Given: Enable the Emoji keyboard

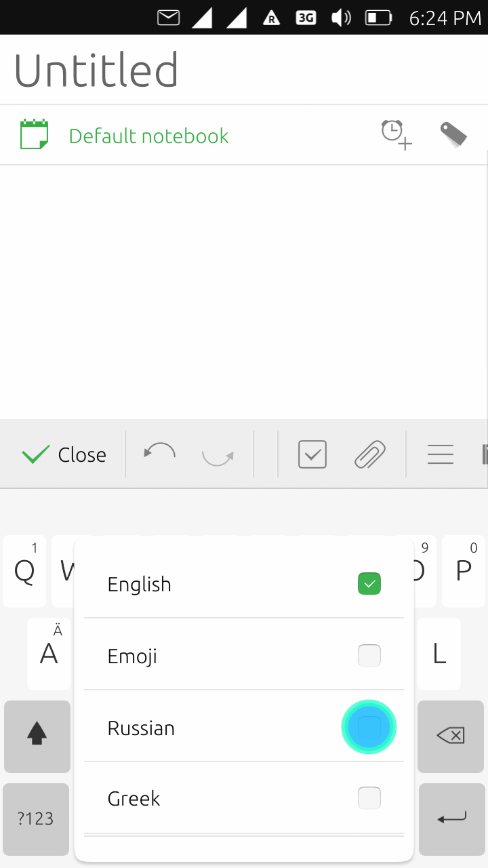Looking at the screenshot, I should 369,655.
